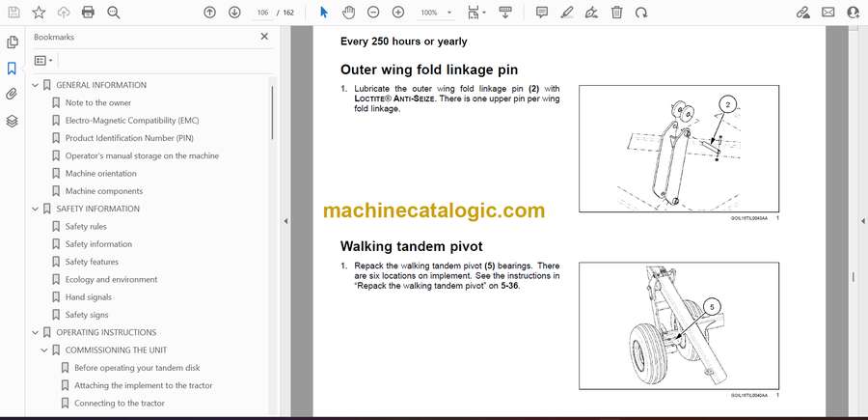Share a link to the file
Image resolution: width=868 pixels, height=420 pixels.
click(802, 13)
